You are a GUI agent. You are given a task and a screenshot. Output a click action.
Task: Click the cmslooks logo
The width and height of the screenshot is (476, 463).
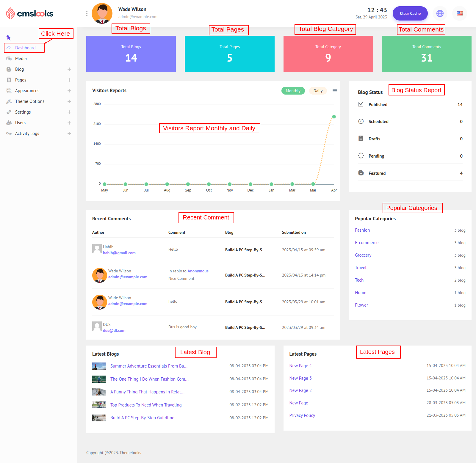pos(30,13)
